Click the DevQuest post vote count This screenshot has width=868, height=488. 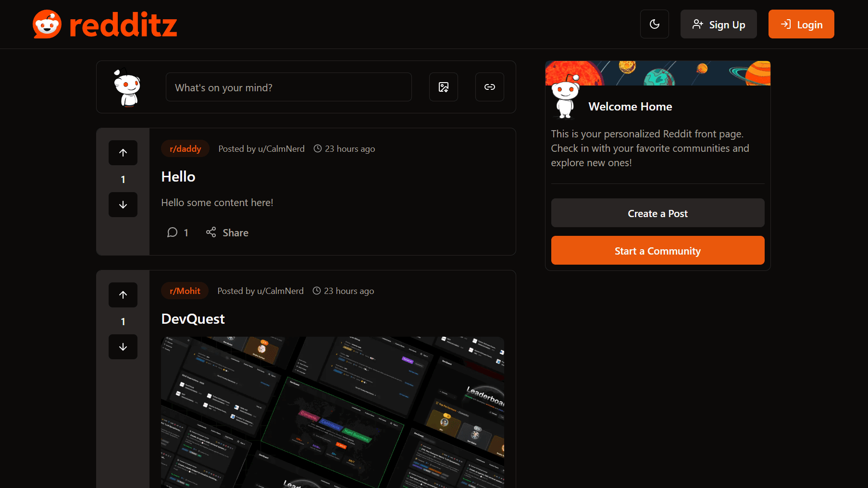point(123,321)
